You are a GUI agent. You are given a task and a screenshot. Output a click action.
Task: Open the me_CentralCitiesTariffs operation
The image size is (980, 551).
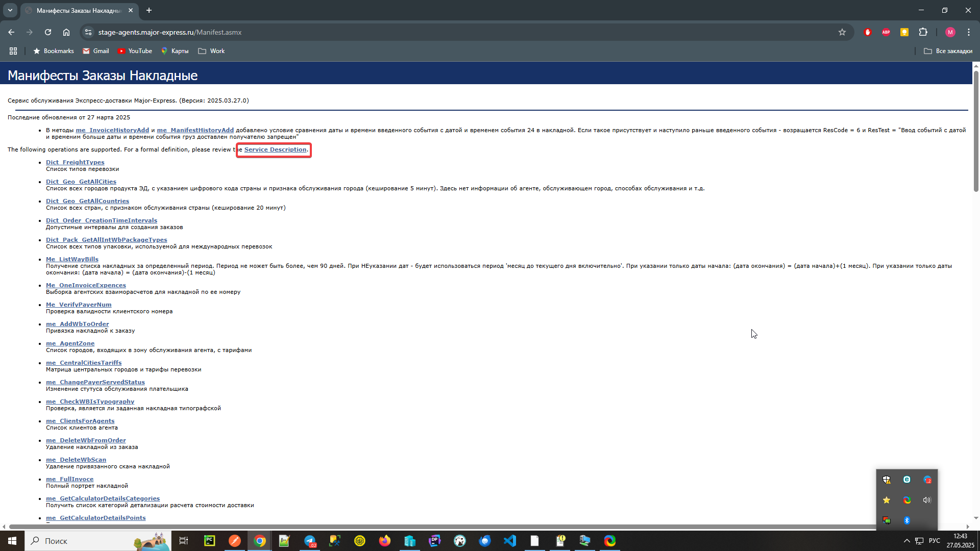coord(84,363)
